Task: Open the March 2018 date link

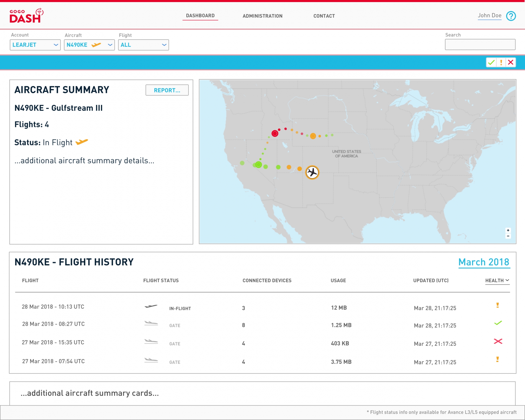Action: point(484,262)
